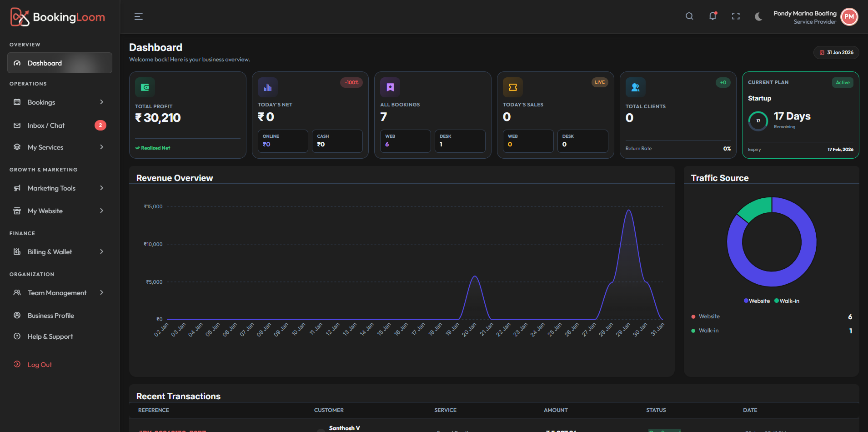
Task: Click the BookingLoom logo
Action: 58,17
